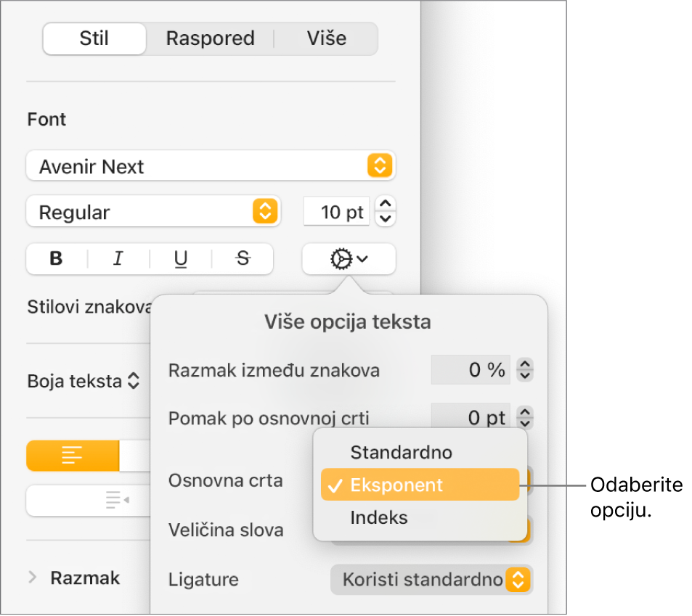Screen dimensions: 692x616
Task: Click the font size 10 pt field
Action: pos(336,213)
